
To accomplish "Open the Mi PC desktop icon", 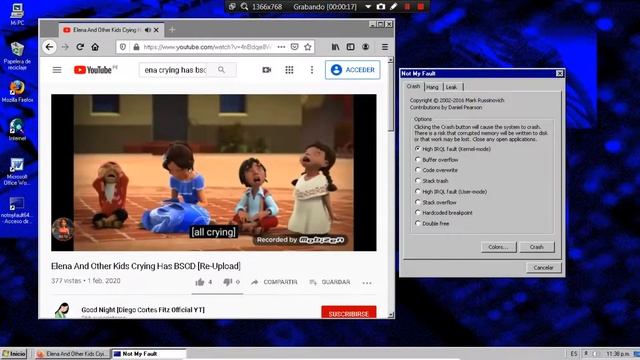I will 17,13.
